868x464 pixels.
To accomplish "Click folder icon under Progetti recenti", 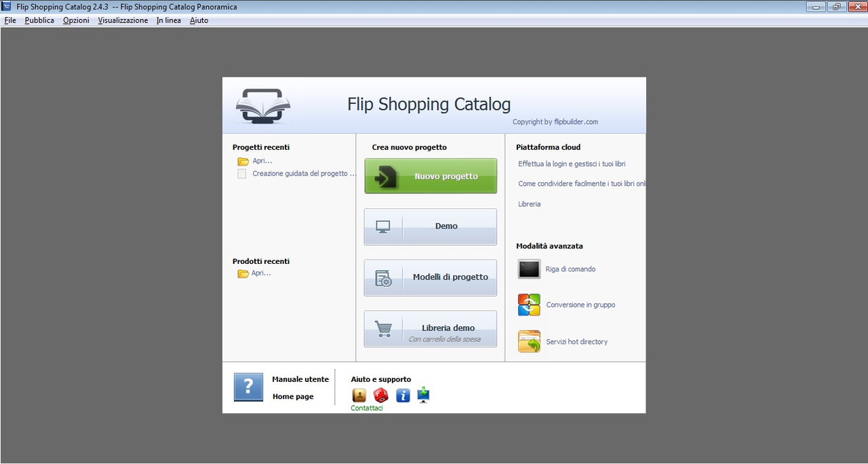I will (243, 161).
